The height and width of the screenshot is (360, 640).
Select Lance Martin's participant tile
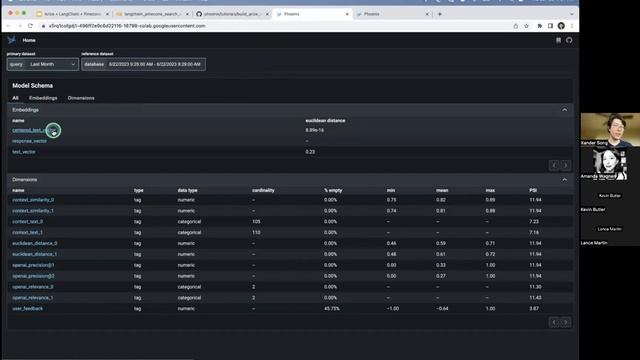click(x=610, y=230)
